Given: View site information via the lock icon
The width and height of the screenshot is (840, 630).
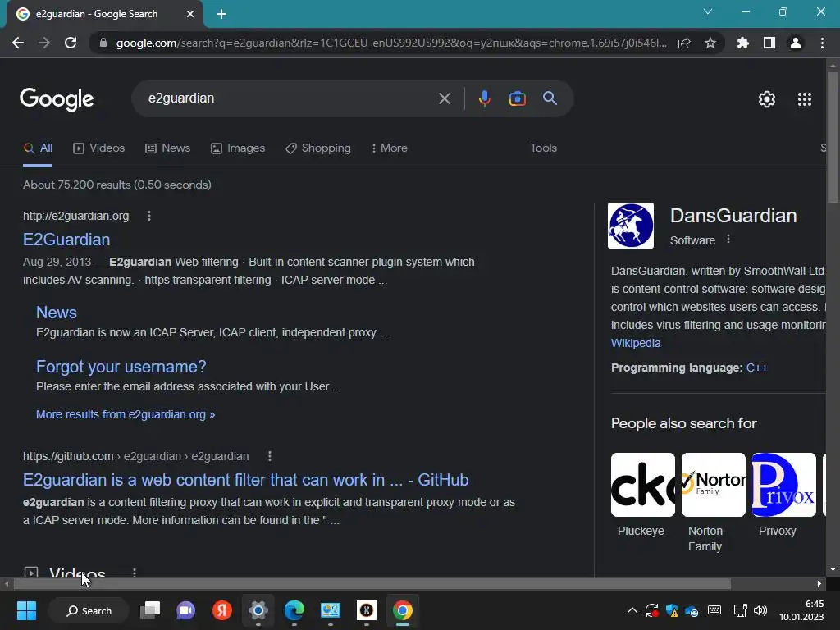Looking at the screenshot, I should coord(103,43).
